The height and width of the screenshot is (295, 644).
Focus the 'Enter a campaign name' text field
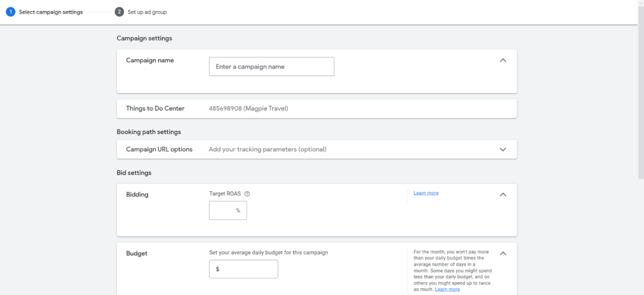(271, 67)
